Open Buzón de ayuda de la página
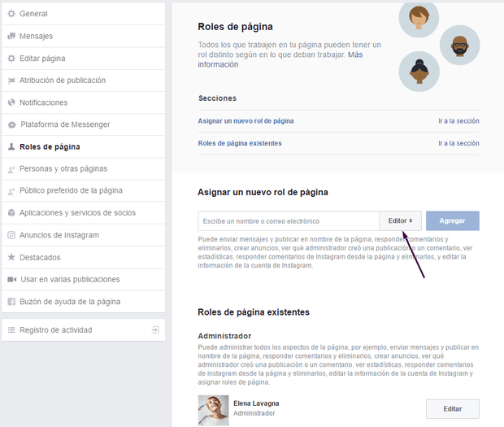504x427 pixels. click(83, 302)
